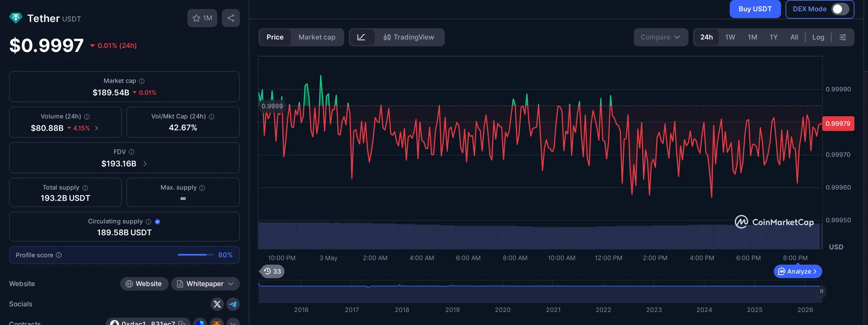This screenshot has height=325, width=868.
Task: Toggle DEX Mode switch
Action: (x=840, y=9)
